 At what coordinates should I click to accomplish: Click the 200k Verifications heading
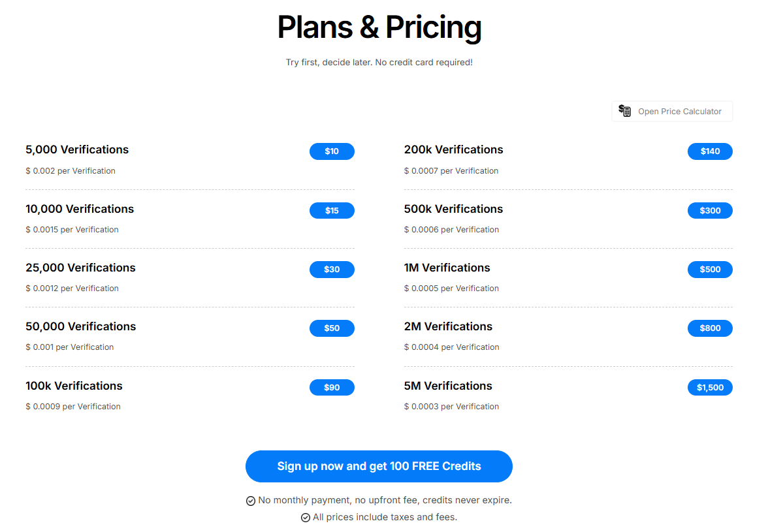pos(453,149)
